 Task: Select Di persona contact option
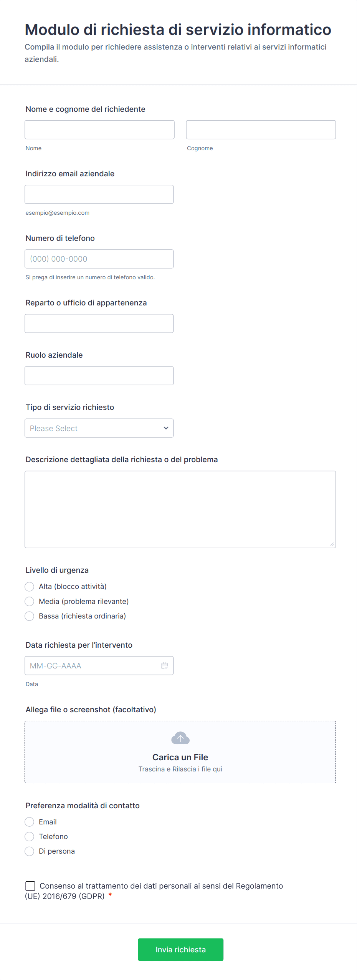30,851
